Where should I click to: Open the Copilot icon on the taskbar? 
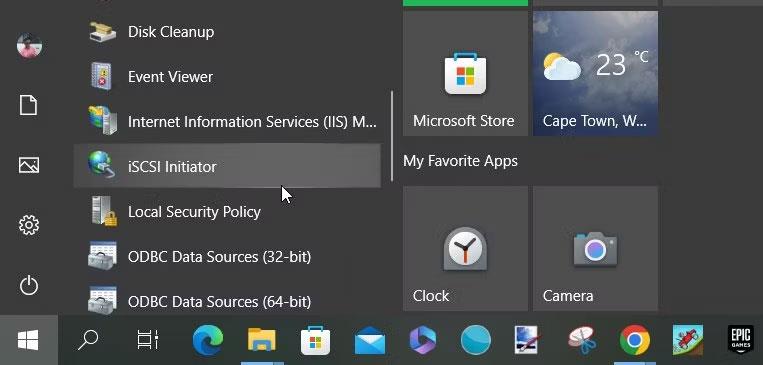coord(422,340)
